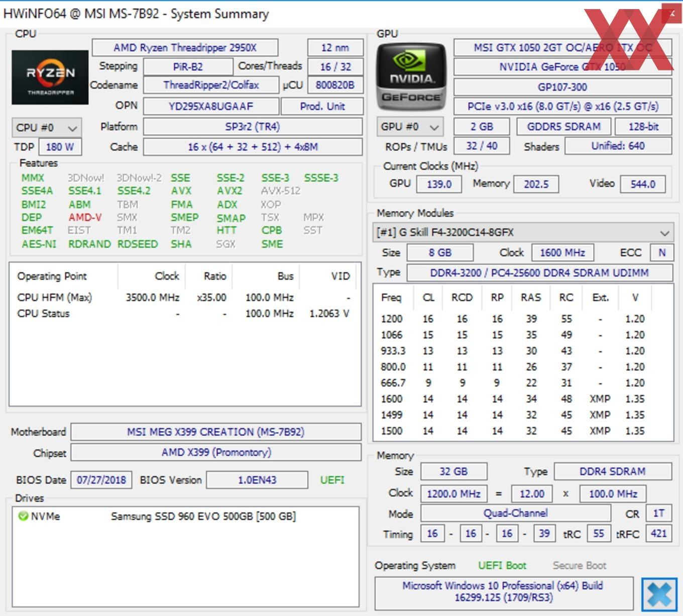Click the GDDR5 SDRAM field
Viewport: 683px width, 616px height.
(x=563, y=127)
